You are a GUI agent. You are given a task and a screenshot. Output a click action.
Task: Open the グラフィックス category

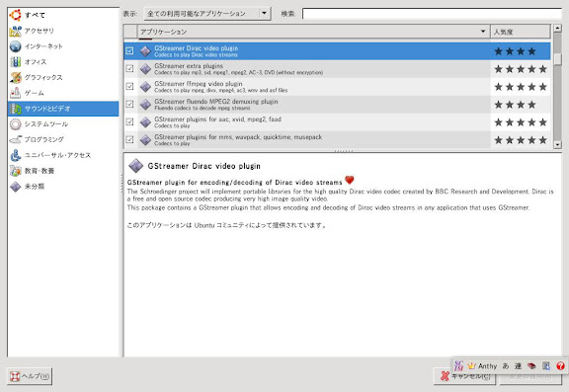coord(63,78)
